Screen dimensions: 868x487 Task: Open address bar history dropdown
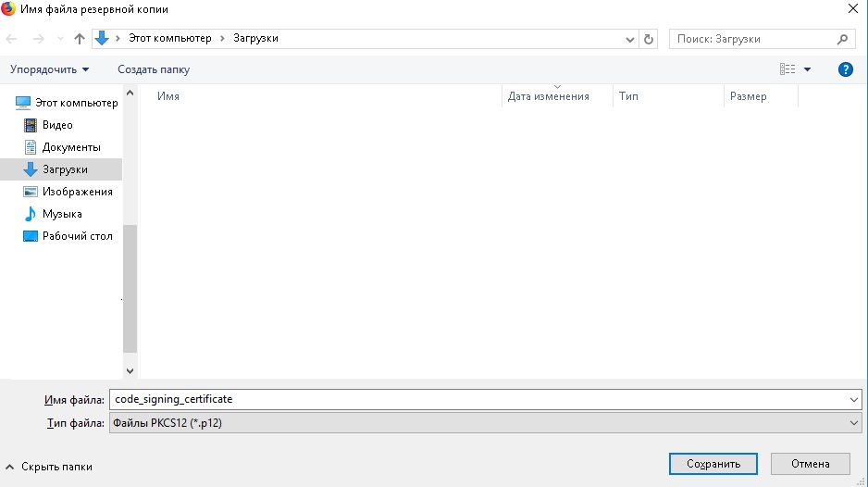click(x=629, y=39)
